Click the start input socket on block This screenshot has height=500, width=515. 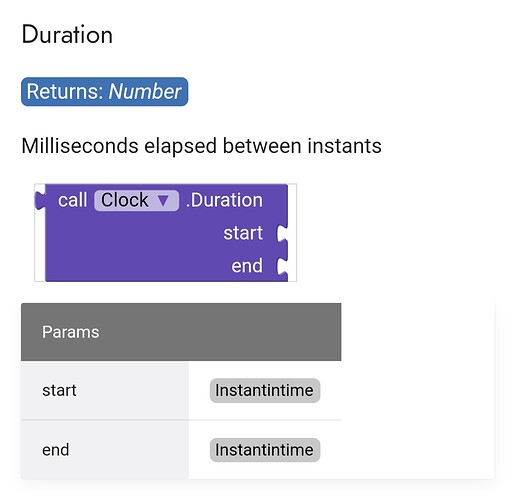[282, 233]
